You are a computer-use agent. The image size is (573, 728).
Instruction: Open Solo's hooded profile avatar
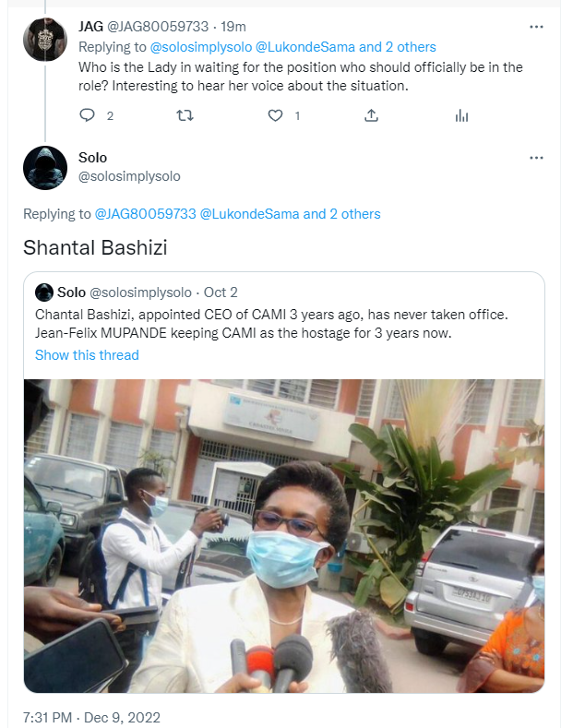pyautogui.click(x=44, y=168)
